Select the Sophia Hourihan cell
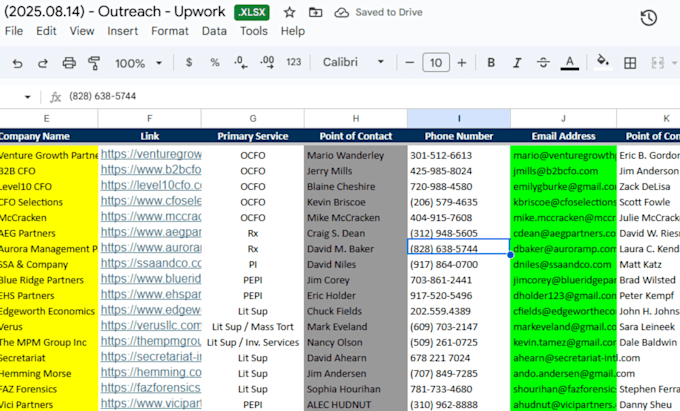This screenshot has width=680, height=411. pyautogui.click(x=356, y=389)
